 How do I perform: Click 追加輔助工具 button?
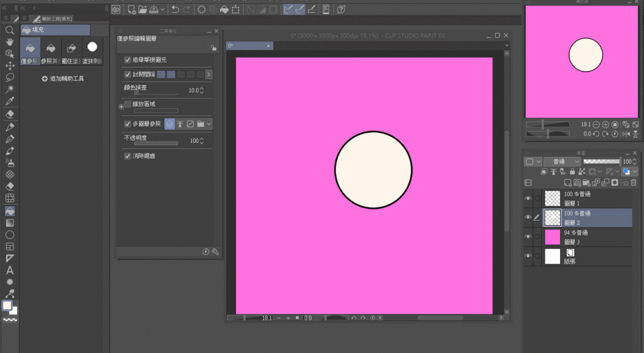63,79
